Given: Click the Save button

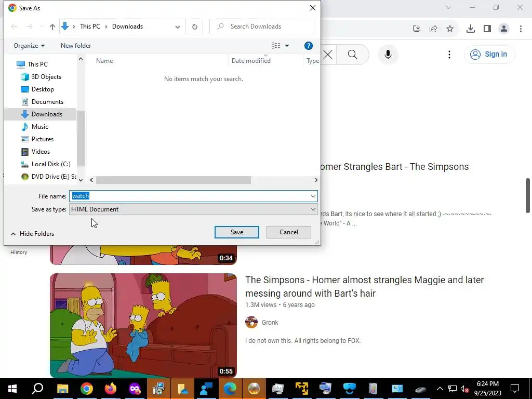Looking at the screenshot, I should (x=237, y=232).
